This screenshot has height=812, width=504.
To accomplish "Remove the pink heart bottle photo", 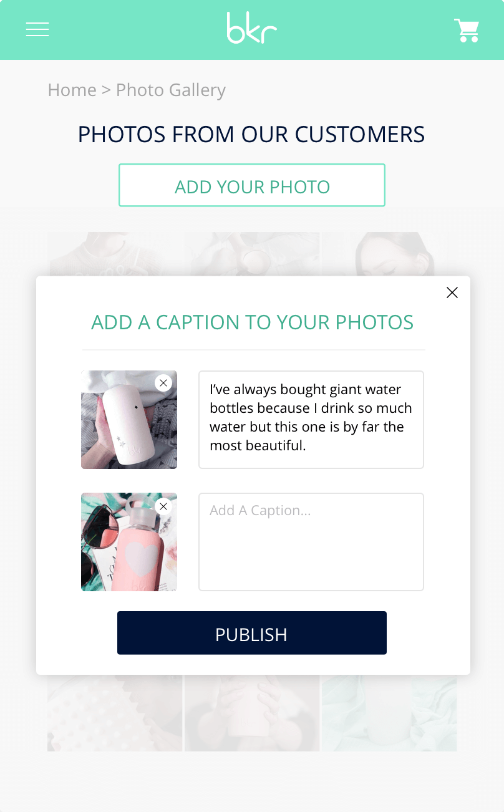I will 163,506.
